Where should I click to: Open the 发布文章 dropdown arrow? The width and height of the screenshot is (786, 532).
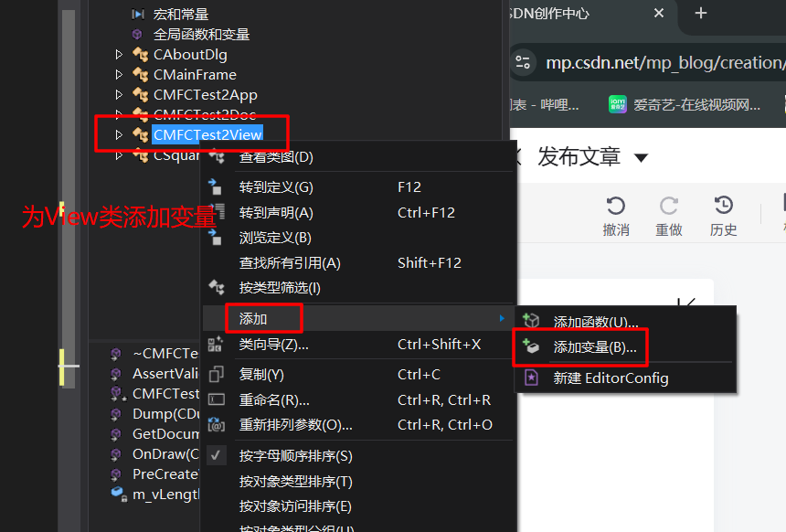(641, 158)
